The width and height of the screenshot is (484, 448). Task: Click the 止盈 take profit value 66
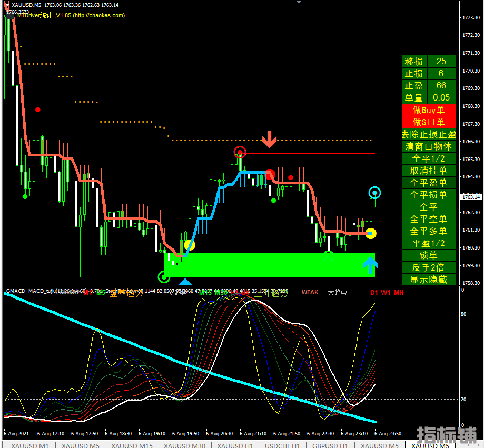tap(441, 85)
